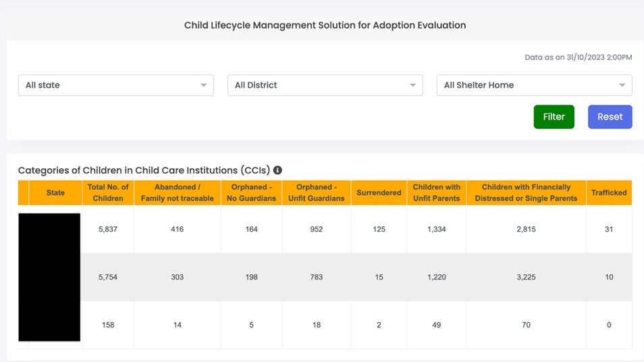Screen dimensions: 644x362
Task: Click Children with Unfit Parents header
Action: pos(437,192)
